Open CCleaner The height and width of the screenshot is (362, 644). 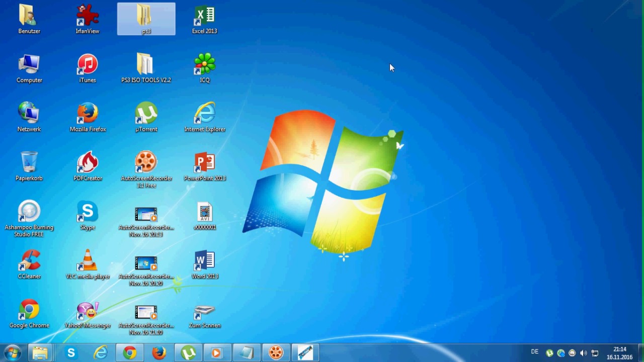(x=29, y=261)
